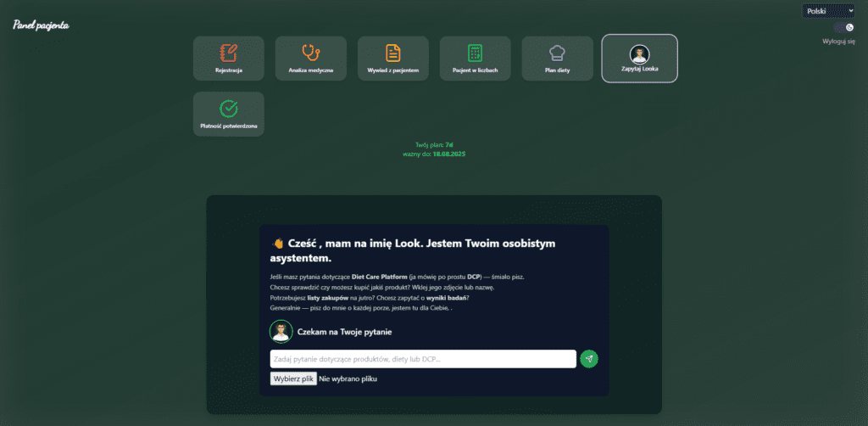This screenshot has height=426, width=868.
Task: Focus the Zadaj pytanie input field
Action: [x=423, y=359]
